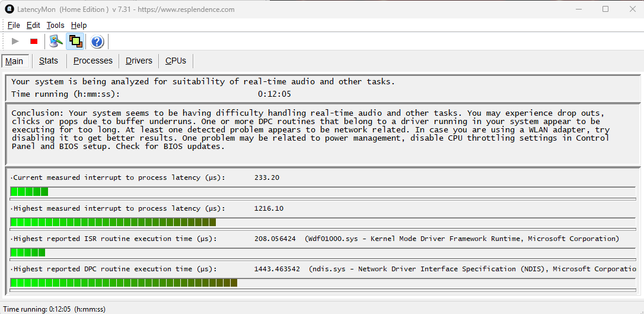The height and width of the screenshot is (314, 644).
Task: Click the highest measured latency progress bar
Action: pos(323,222)
